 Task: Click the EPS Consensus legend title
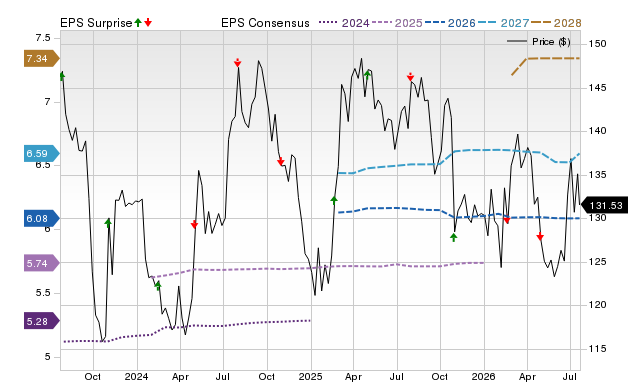[265, 23]
